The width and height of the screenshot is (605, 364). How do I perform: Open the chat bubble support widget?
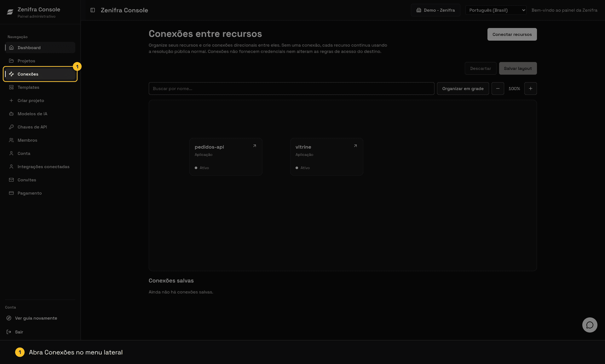(x=590, y=325)
